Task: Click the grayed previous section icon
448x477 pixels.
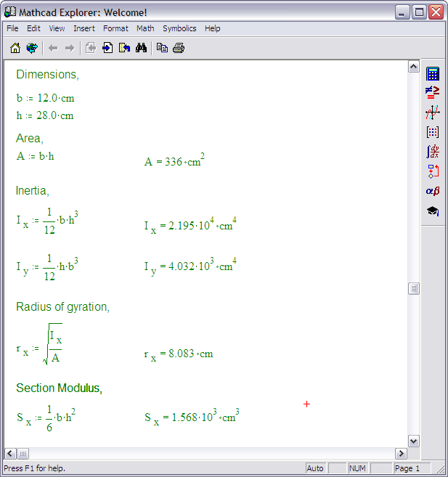Action: click(x=91, y=48)
